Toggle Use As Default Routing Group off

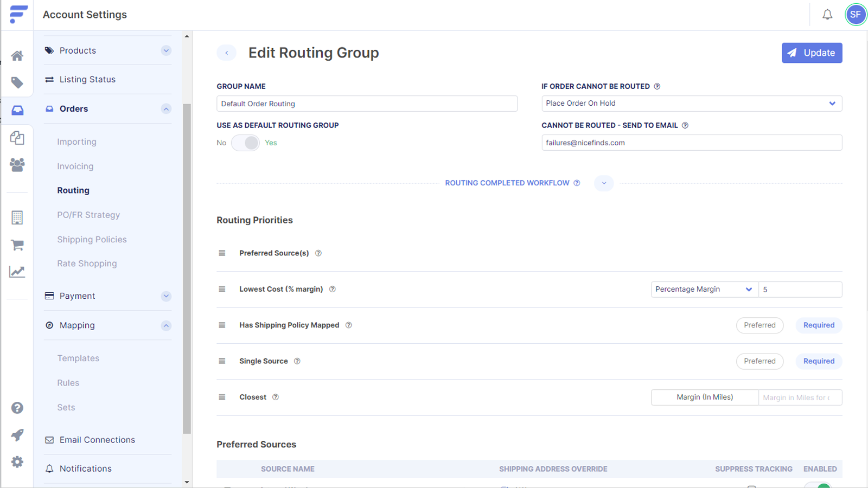(x=246, y=143)
